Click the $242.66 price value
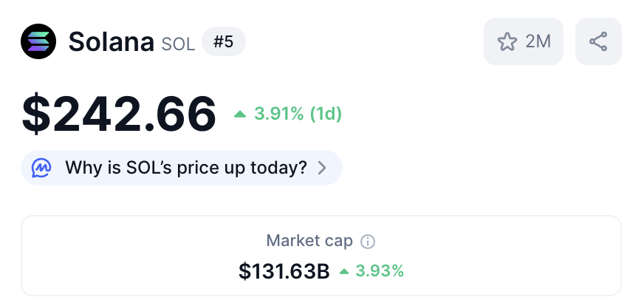Viewport: 644px width, 303px height. 119,114
